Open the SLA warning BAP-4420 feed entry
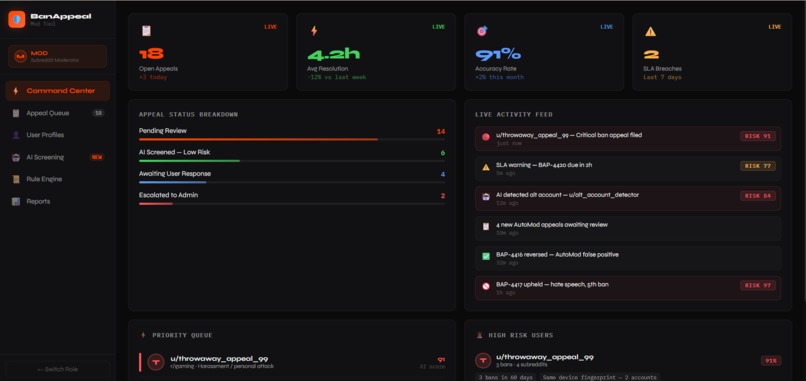 tap(628, 169)
